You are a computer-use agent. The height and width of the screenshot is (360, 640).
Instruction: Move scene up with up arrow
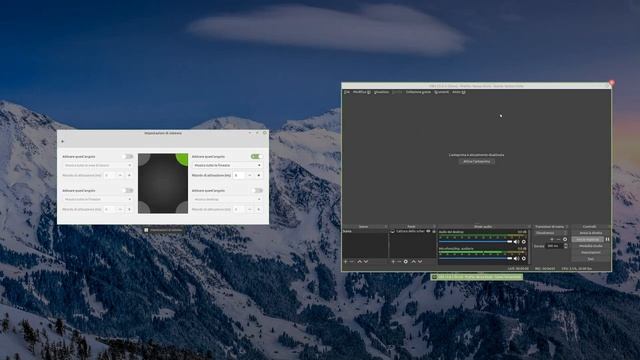(x=360, y=262)
